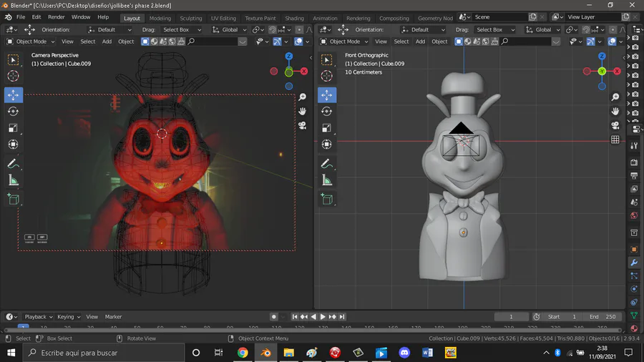Toggle proportional editing in right viewport header

pyautogui.click(x=613, y=29)
